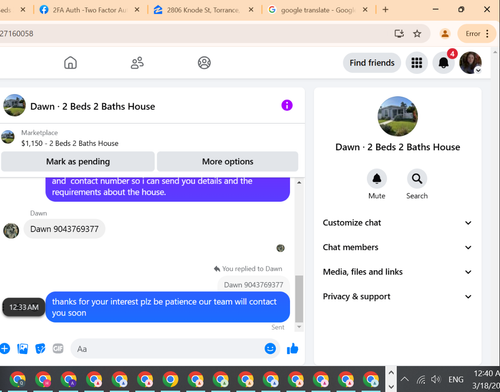Expand Chat members section
This screenshot has width=500, height=392.
click(397, 247)
